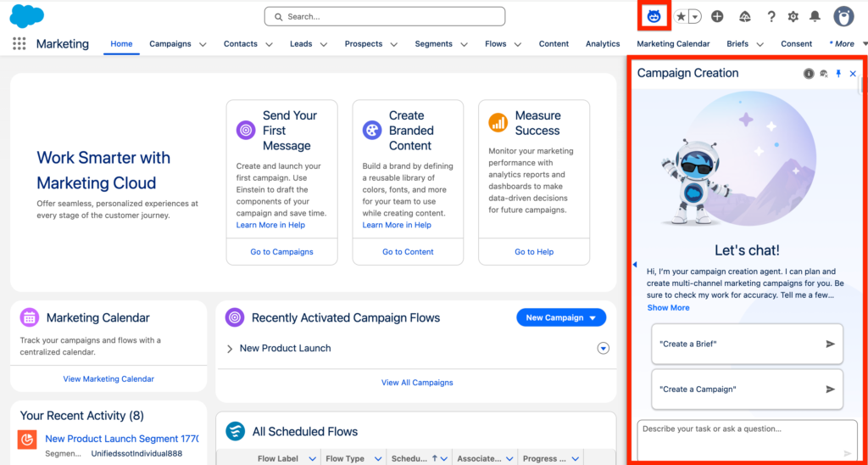
Task: Toggle the pin on Campaign Creation panel
Action: pos(838,74)
